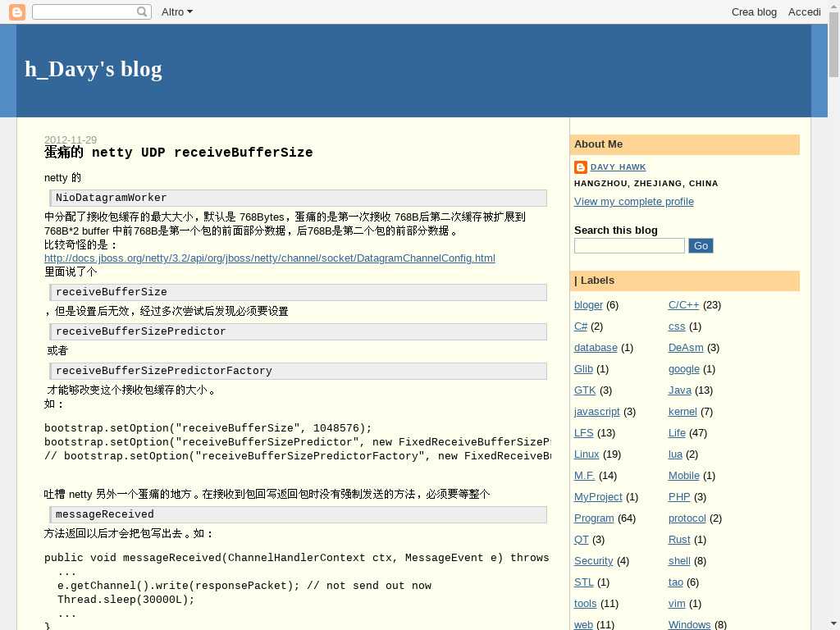The image size is (840, 630).
Task: Open the bloger label
Action: point(588,305)
